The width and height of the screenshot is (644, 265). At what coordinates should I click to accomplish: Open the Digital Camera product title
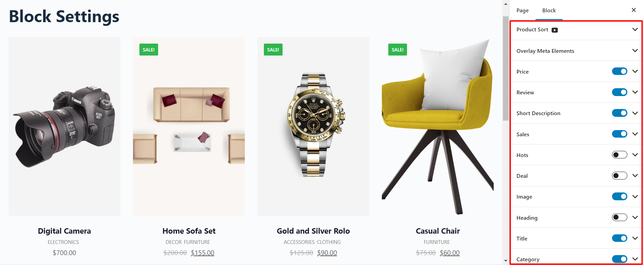[x=64, y=231]
